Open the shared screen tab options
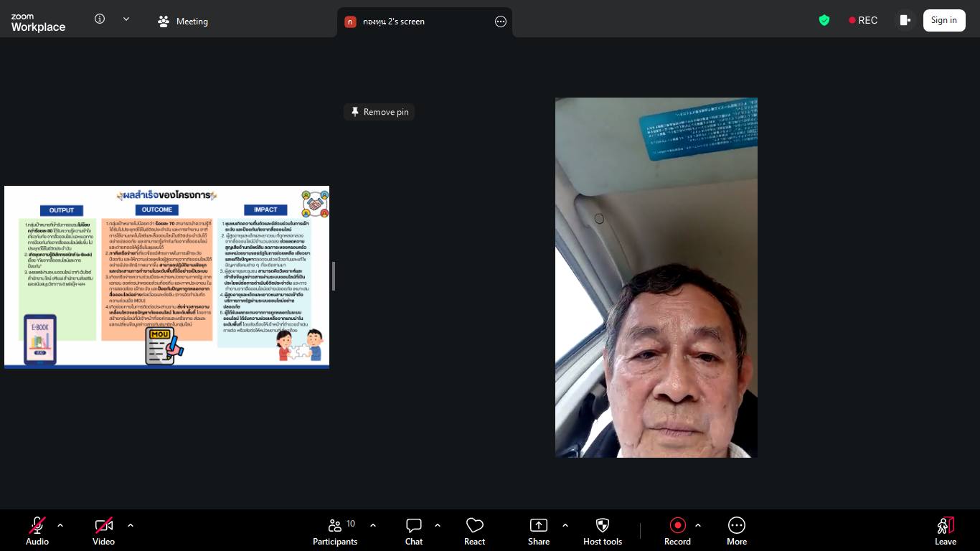 tap(501, 22)
